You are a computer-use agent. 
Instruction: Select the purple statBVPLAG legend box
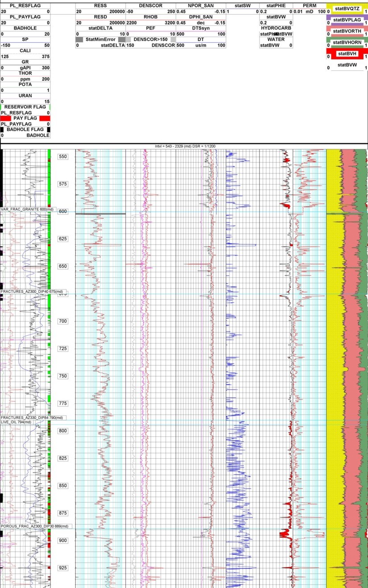(x=347, y=20)
